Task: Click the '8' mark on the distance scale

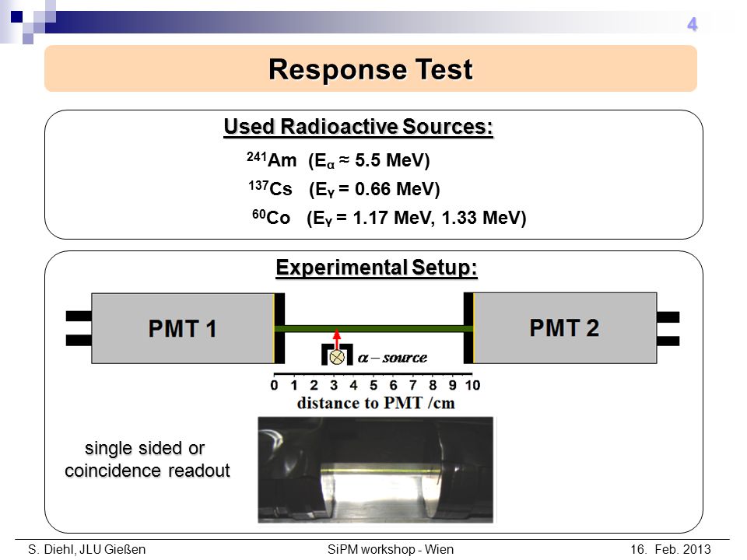Action: 433,385
